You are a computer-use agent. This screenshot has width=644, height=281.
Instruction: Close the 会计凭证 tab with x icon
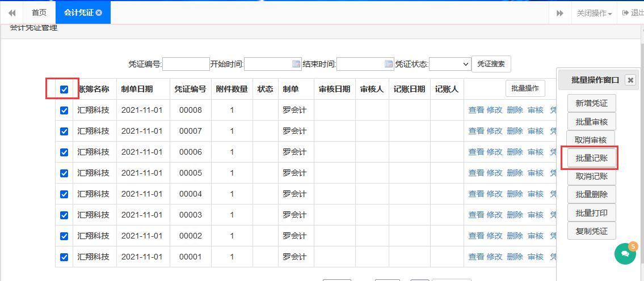99,12
